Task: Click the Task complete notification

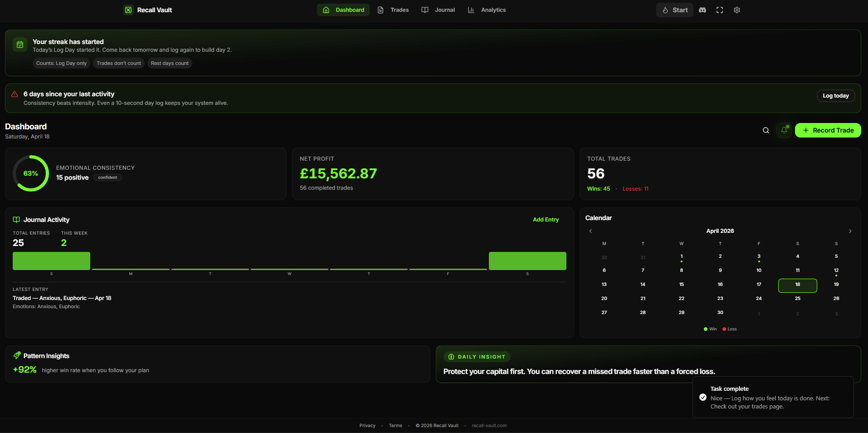Action: 773,397
